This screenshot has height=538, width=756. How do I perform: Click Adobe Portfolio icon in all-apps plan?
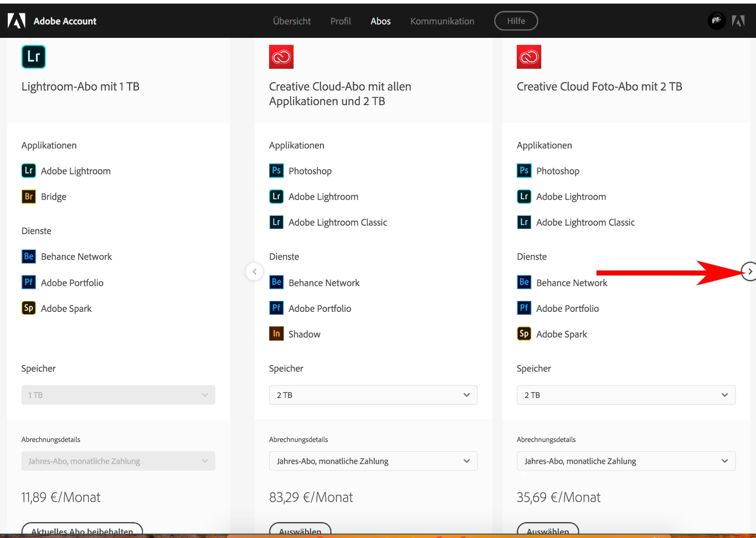tap(277, 308)
